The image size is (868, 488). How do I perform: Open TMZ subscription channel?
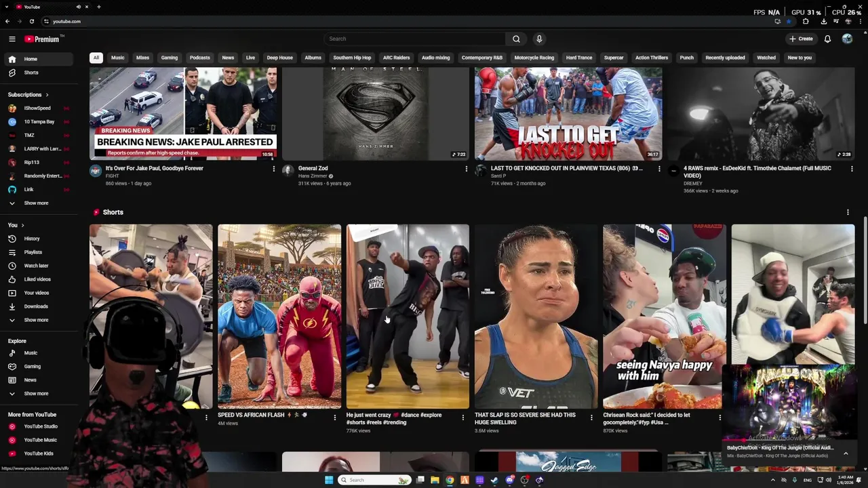[x=37, y=136]
